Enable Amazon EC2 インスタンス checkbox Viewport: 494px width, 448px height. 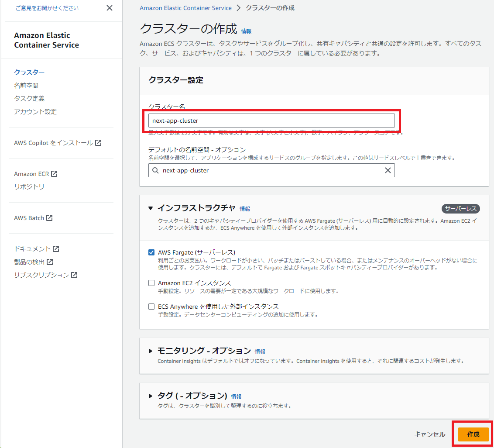[x=151, y=283]
